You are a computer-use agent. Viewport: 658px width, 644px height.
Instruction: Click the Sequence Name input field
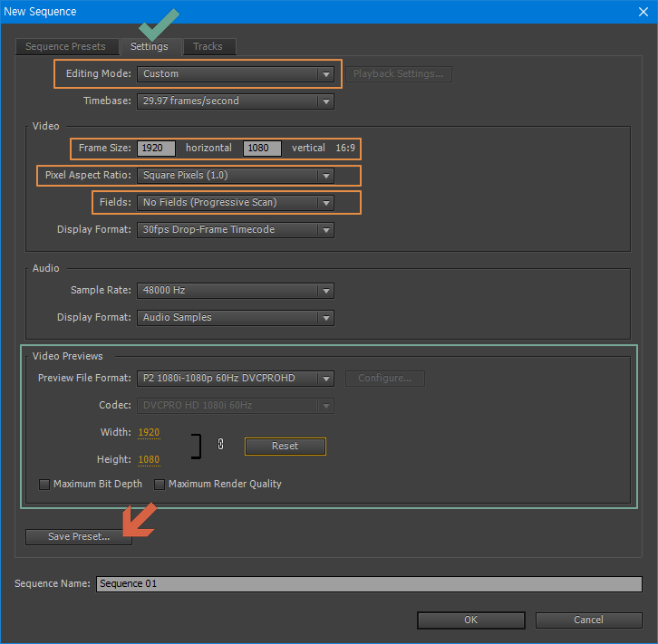tap(369, 584)
